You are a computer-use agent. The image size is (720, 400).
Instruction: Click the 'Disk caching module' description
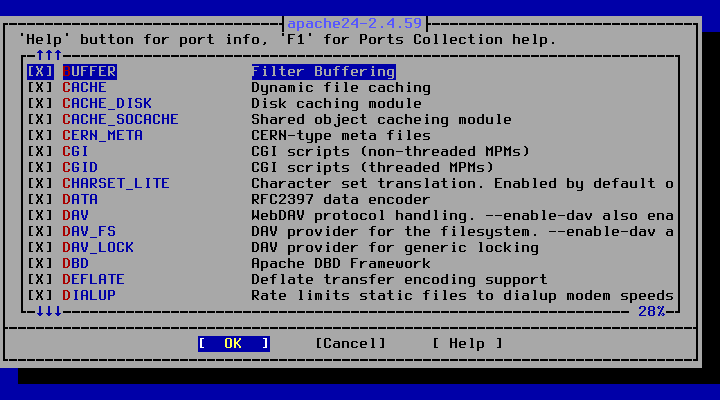337,104
